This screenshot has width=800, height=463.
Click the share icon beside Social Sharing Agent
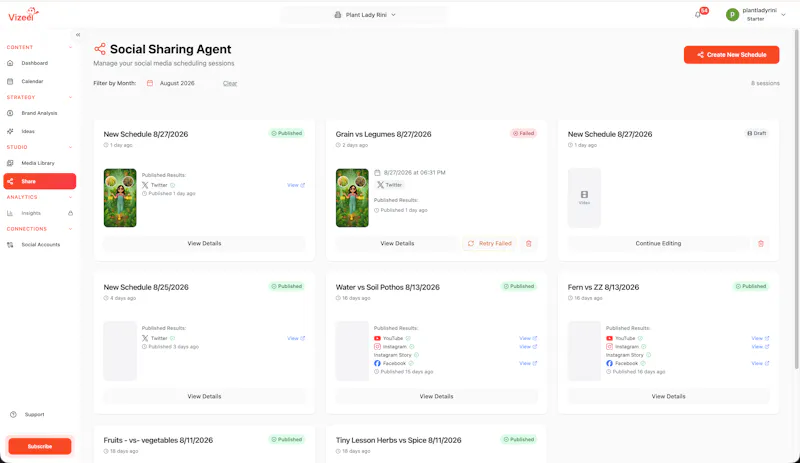(x=100, y=49)
